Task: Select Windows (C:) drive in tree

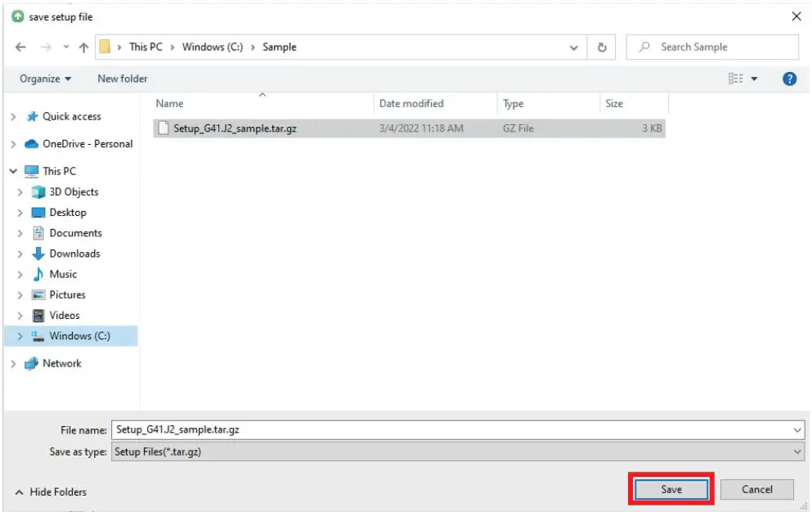Action: [x=80, y=336]
